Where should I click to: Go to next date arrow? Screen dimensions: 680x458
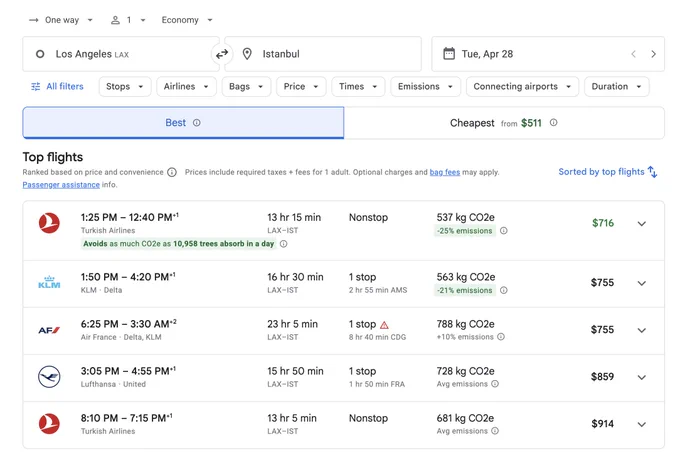click(653, 54)
